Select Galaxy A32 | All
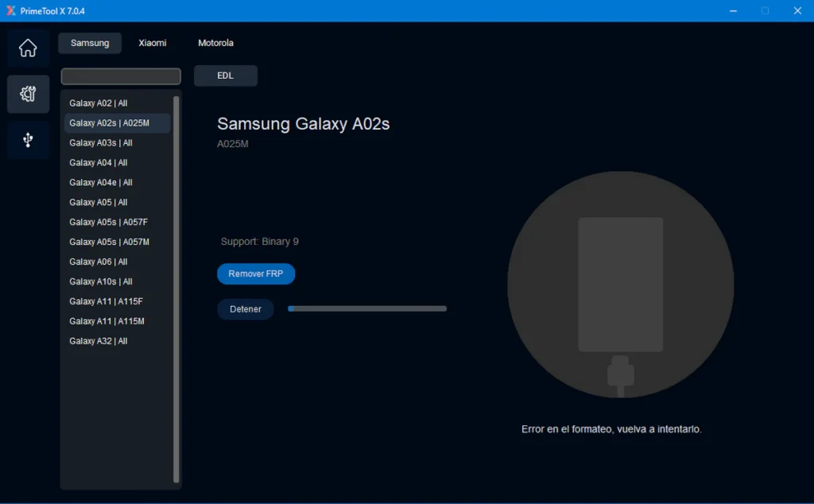Viewport: 814px width, 504px height. (118, 341)
